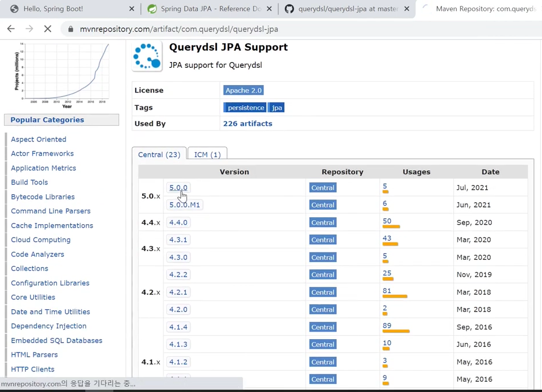542x392 pixels.
Task: Close the querydsl/querydsl-jpa GitHub tab
Action: [x=407, y=9]
